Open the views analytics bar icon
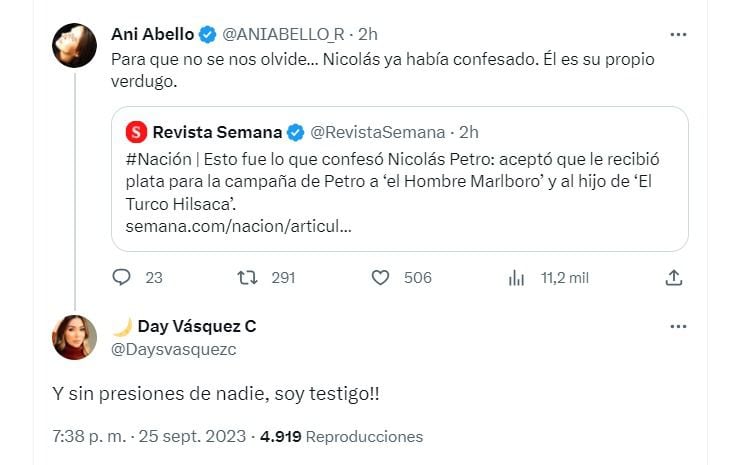The image size is (729, 465). point(517,277)
